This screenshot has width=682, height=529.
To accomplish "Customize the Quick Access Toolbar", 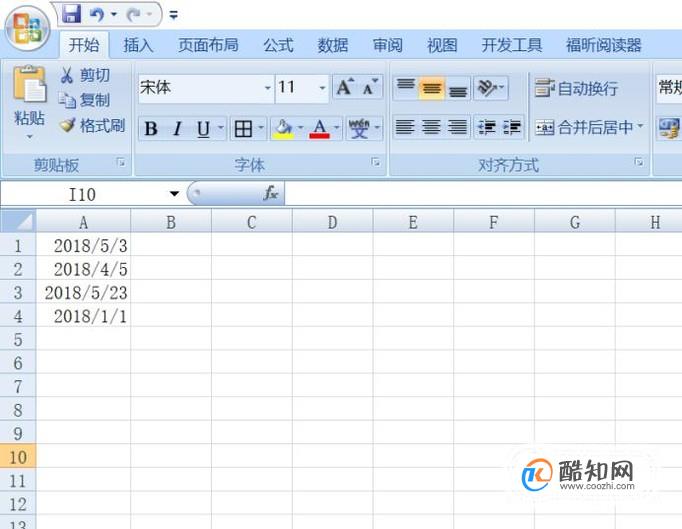I will (x=174, y=15).
